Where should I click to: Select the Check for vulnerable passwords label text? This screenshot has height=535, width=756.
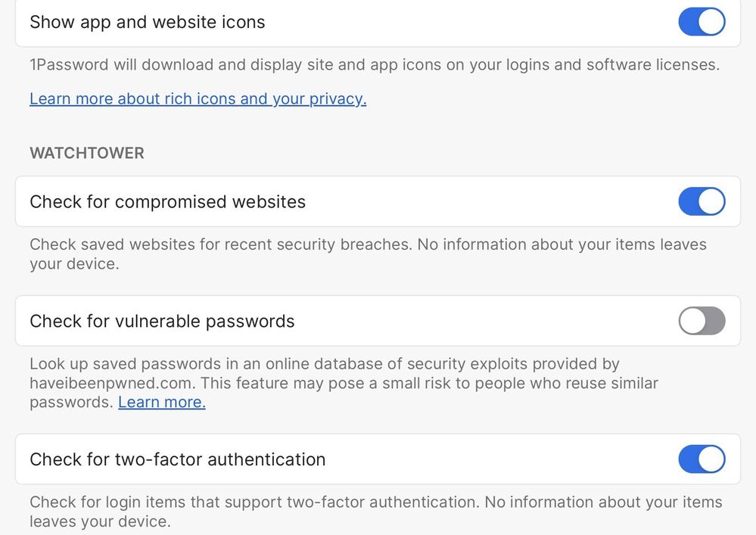click(x=162, y=321)
